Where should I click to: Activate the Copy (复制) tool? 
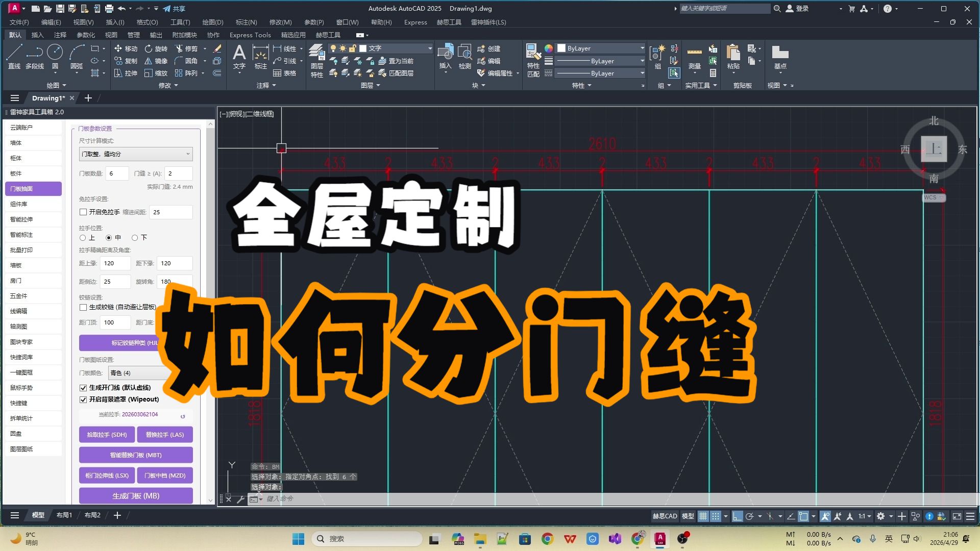126,61
